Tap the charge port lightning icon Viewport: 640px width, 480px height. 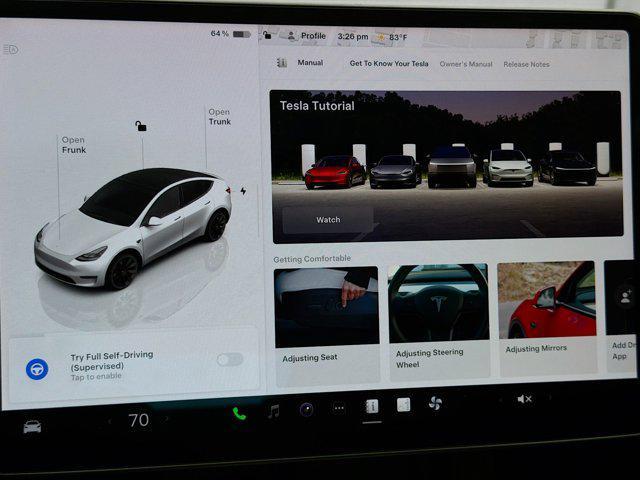(x=243, y=191)
